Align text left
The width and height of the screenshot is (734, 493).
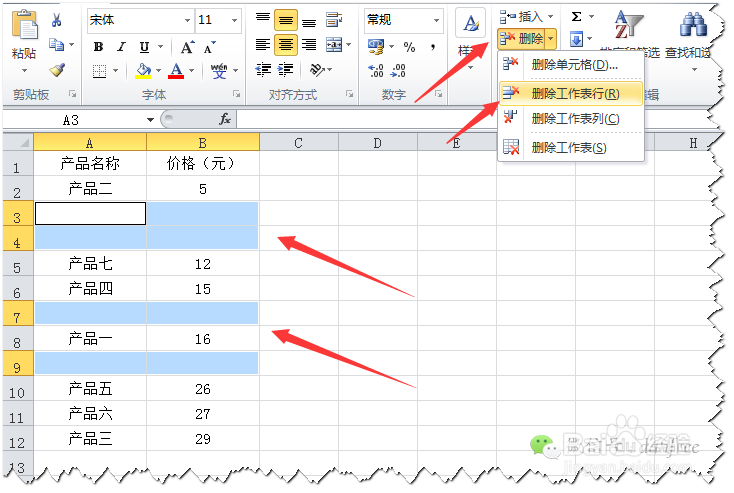[x=263, y=45]
